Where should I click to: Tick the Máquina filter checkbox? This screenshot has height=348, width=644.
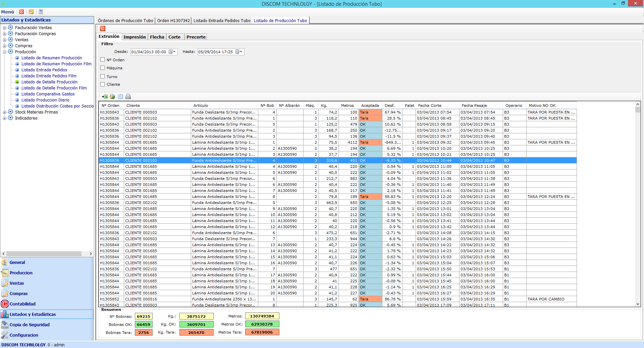(103, 68)
